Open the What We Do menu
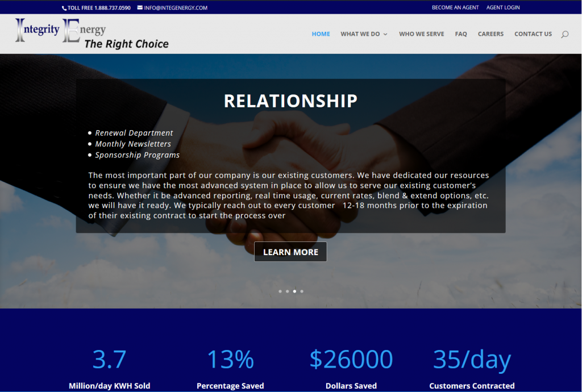 tap(360, 34)
